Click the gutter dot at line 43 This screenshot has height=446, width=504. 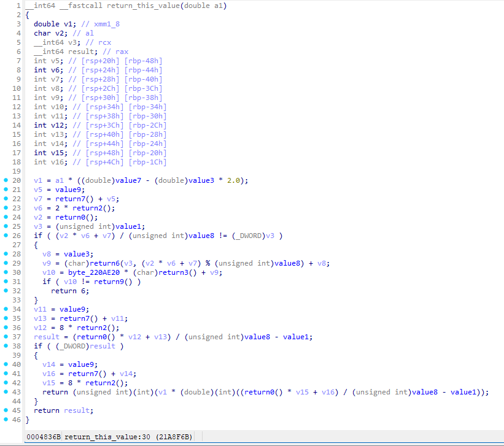pyautogui.click(x=6, y=392)
